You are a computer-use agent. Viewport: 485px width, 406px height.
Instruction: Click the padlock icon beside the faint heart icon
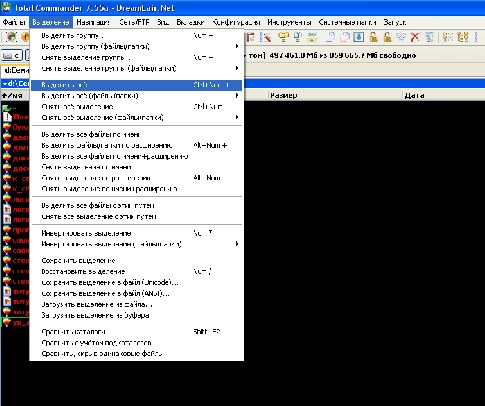[387, 37]
